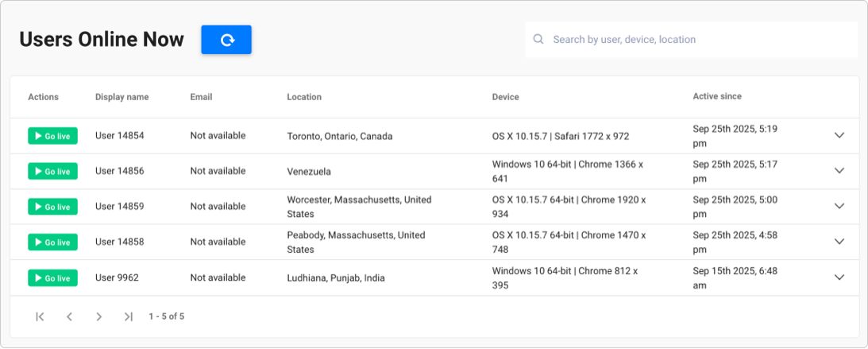
Task: Go live with User 14858
Action: 52,242
